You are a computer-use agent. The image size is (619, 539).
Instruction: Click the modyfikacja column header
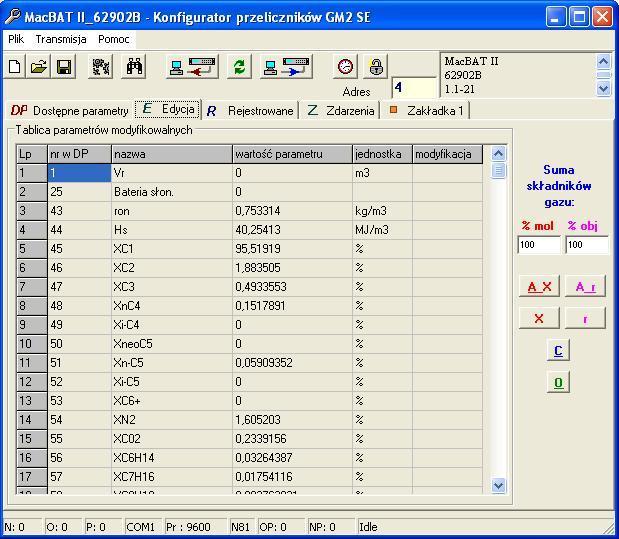coord(448,154)
